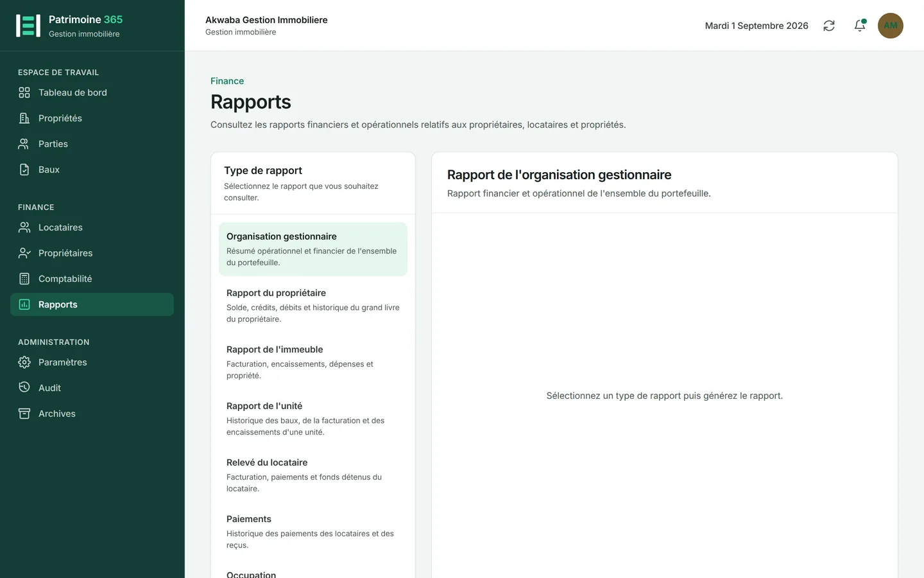Click the Tableau de bord grid icon
Viewport: 924px width, 578px height.
coord(24,92)
